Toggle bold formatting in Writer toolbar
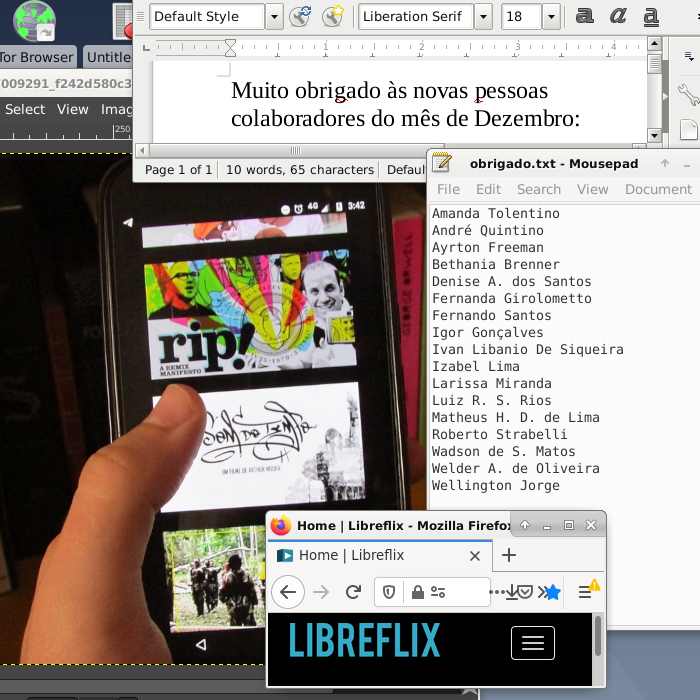Screen dimensions: 700x700 point(585,16)
